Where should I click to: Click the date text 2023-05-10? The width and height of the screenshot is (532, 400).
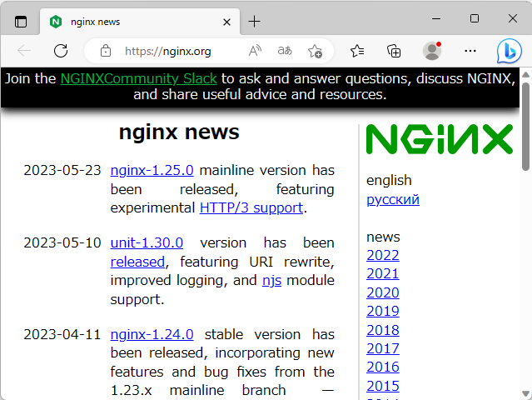click(62, 242)
